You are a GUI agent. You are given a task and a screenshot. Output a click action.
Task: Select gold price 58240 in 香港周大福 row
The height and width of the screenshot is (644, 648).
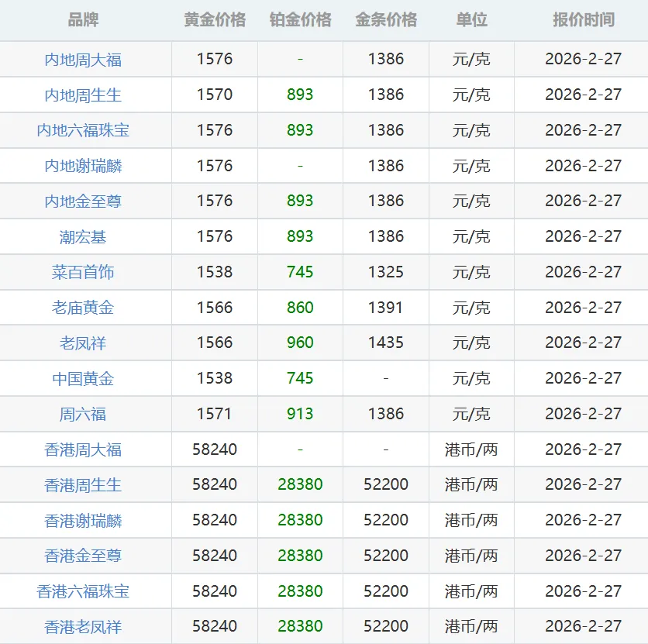click(x=215, y=449)
